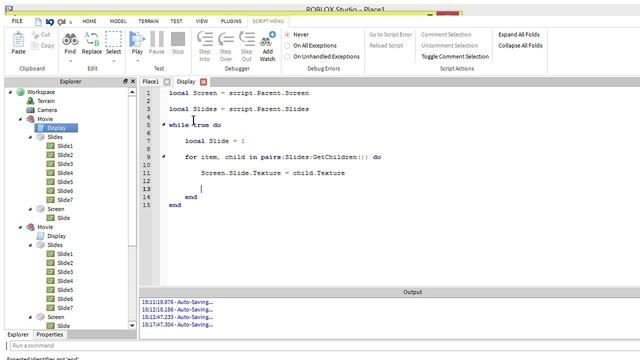Viewport: 640px width, 360px height.
Task: Click the Stop test button
Action: coord(178,39)
